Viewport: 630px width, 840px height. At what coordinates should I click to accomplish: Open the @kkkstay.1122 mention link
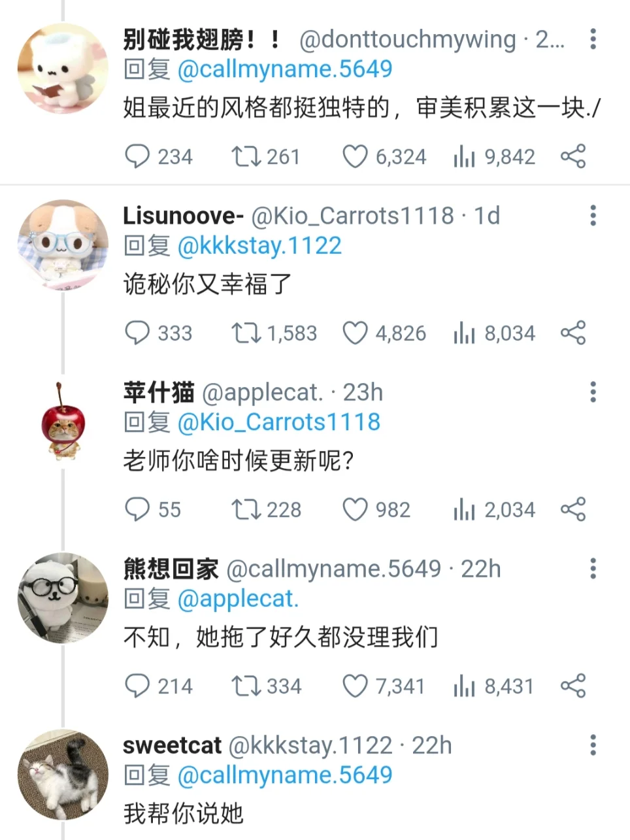259,246
